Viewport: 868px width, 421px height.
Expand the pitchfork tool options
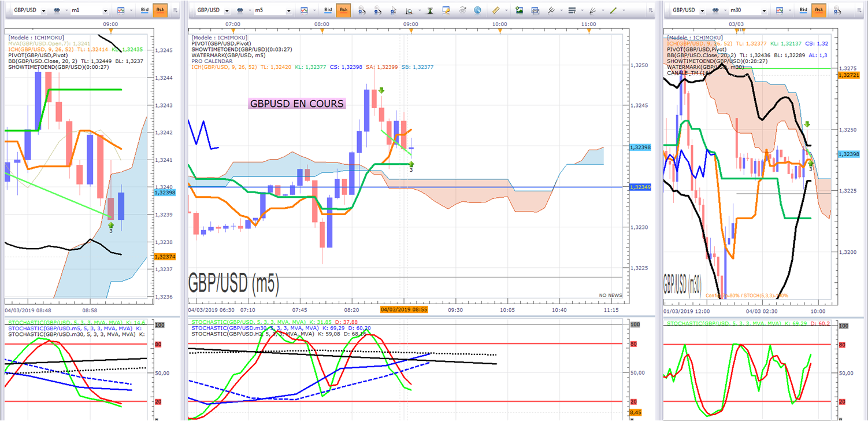pyautogui.click(x=561, y=10)
